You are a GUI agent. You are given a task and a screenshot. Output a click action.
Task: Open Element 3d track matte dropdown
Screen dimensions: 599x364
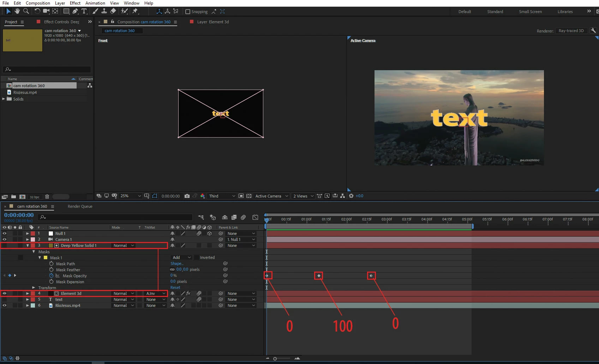(x=156, y=293)
